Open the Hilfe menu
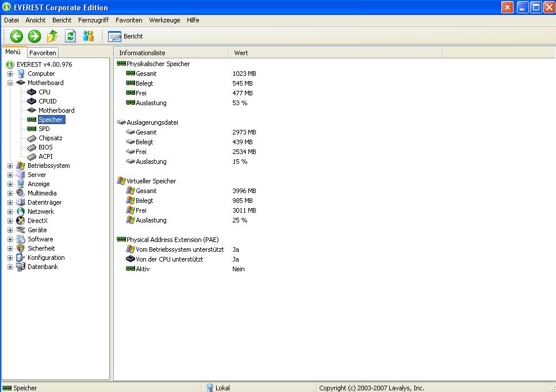Viewport: 556px width, 392px height. pos(193,20)
